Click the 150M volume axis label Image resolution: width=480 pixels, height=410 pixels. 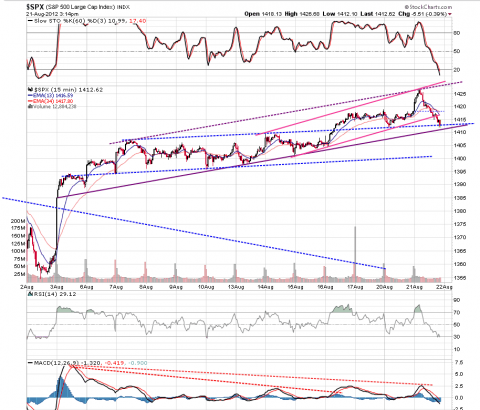pos(18,236)
